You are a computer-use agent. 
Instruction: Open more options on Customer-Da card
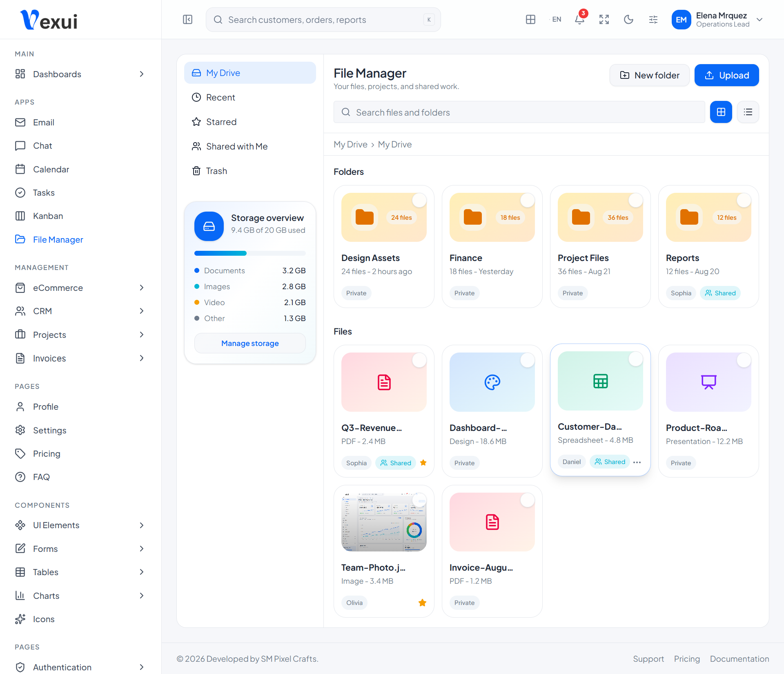pos(637,462)
